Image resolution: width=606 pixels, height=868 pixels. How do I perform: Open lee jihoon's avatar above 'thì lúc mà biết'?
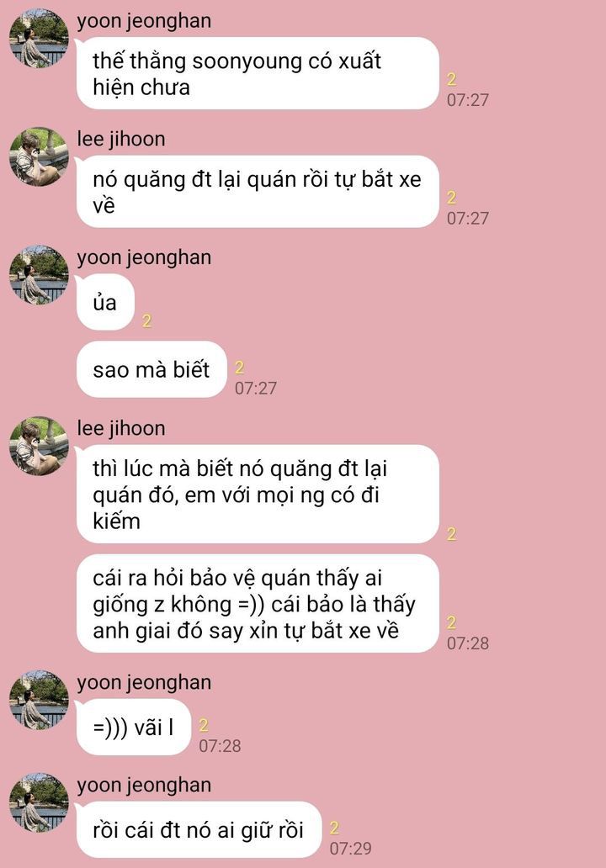point(39,446)
